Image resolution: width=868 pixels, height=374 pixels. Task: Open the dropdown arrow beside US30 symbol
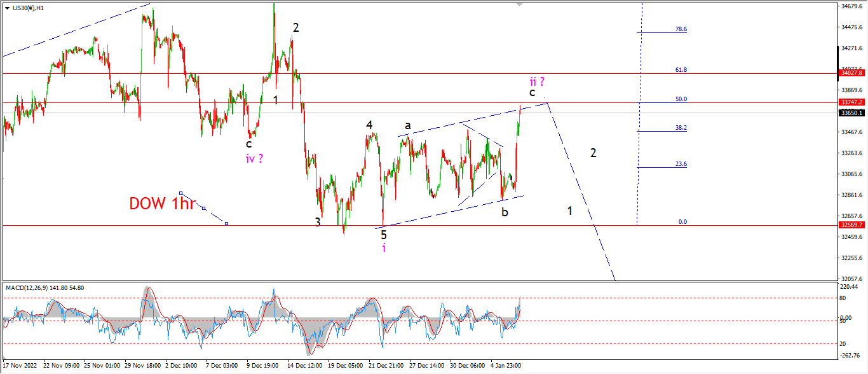(x=7, y=7)
